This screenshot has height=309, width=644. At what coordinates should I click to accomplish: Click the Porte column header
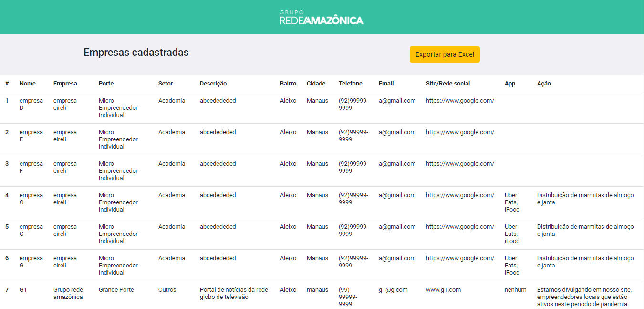pyautogui.click(x=106, y=84)
